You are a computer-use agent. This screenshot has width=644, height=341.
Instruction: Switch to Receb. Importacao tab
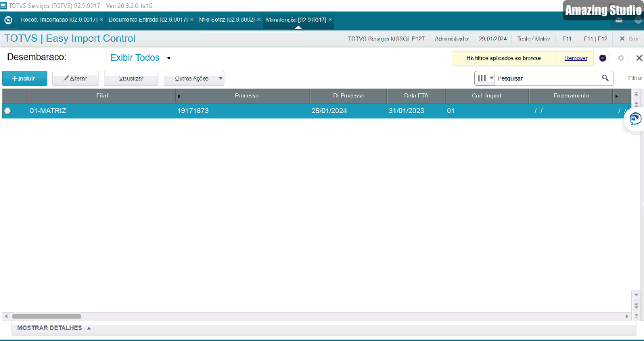click(x=59, y=20)
